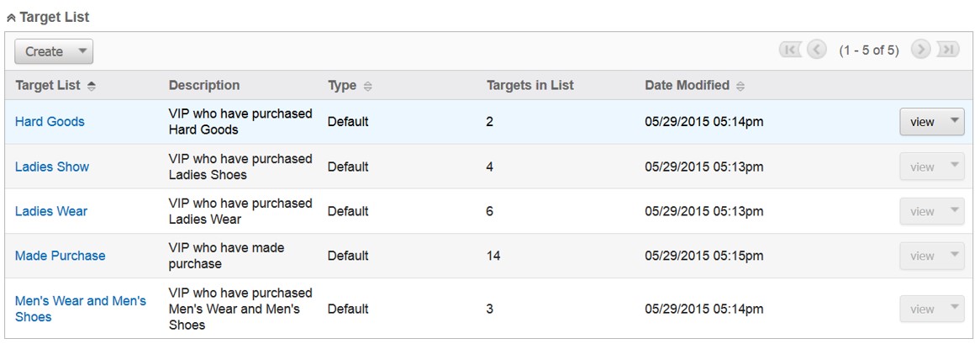
Task: Click view button for Ladies Wear row
Action: (922, 211)
